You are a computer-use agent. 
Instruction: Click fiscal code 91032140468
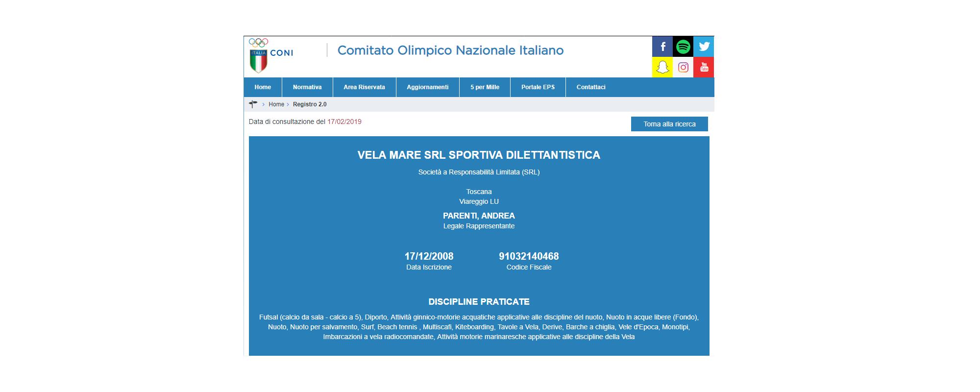click(529, 256)
